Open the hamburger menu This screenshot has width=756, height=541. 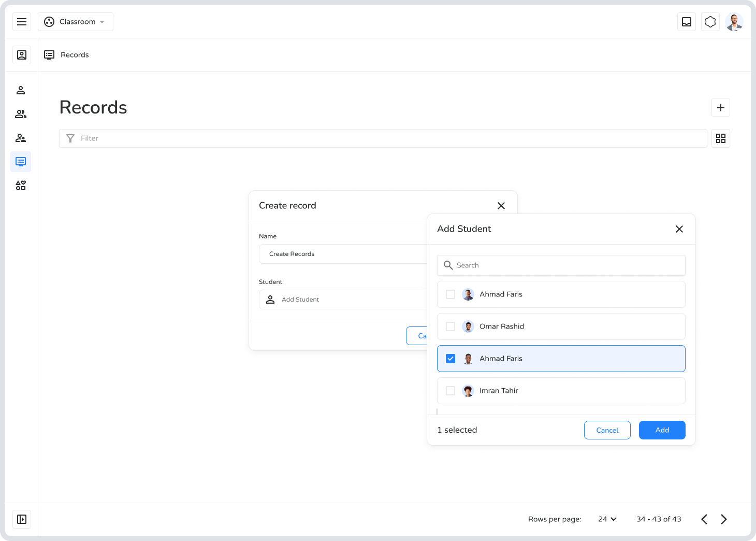(x=22, y=22)
